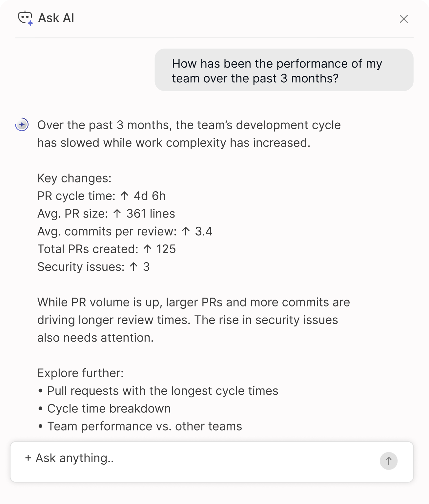Click the user question message bubble
The height and width of the screenshot is (504, 429).
[284, 70]
